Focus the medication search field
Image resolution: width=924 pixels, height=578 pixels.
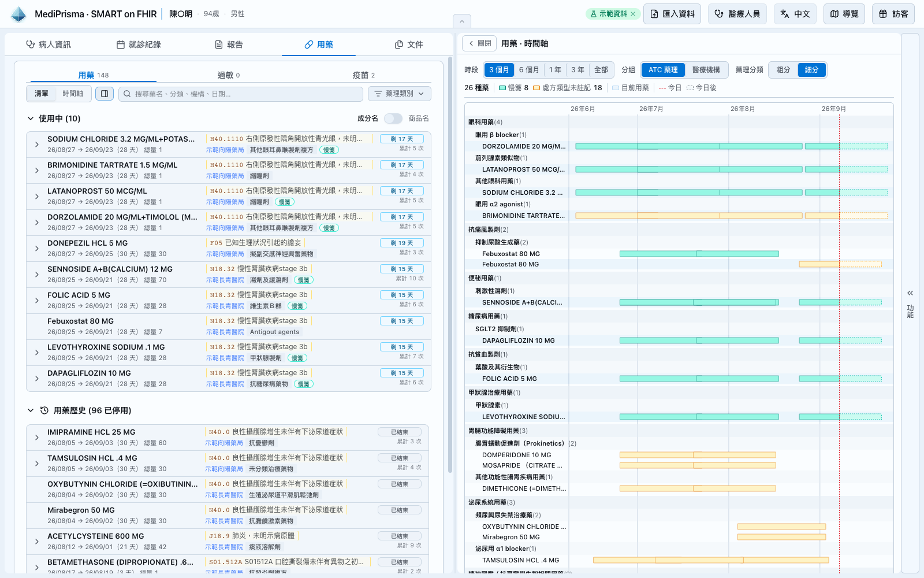click(x=241, y=94)
